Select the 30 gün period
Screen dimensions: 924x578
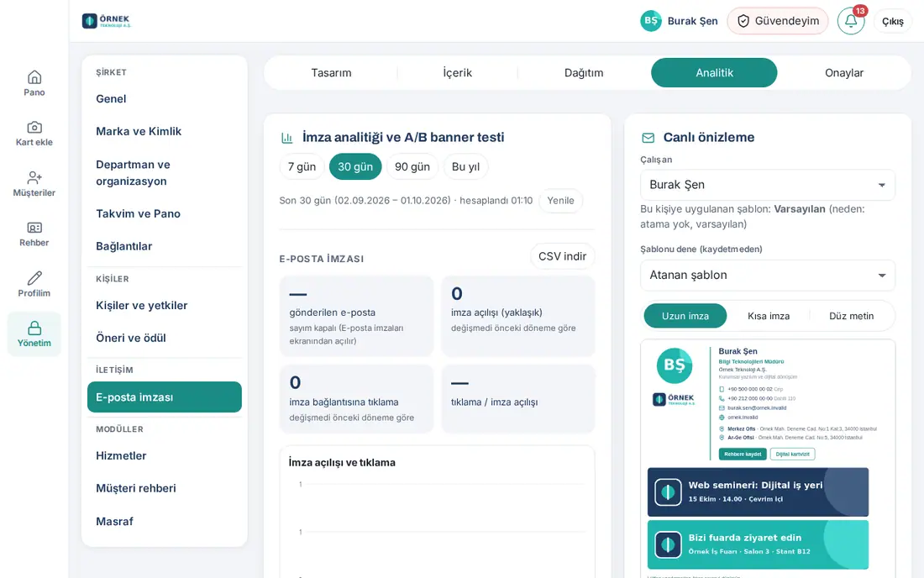pyautogui.click(x=355, y=166)
